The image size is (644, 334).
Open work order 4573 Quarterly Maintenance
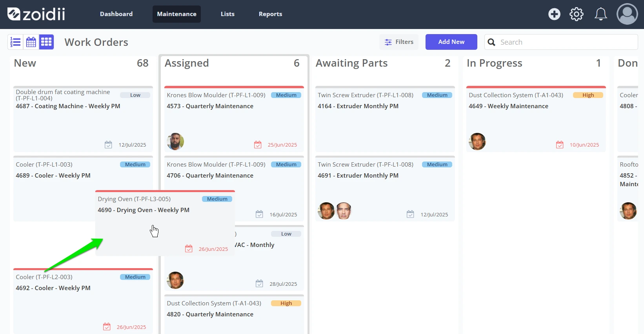[210, 106]
